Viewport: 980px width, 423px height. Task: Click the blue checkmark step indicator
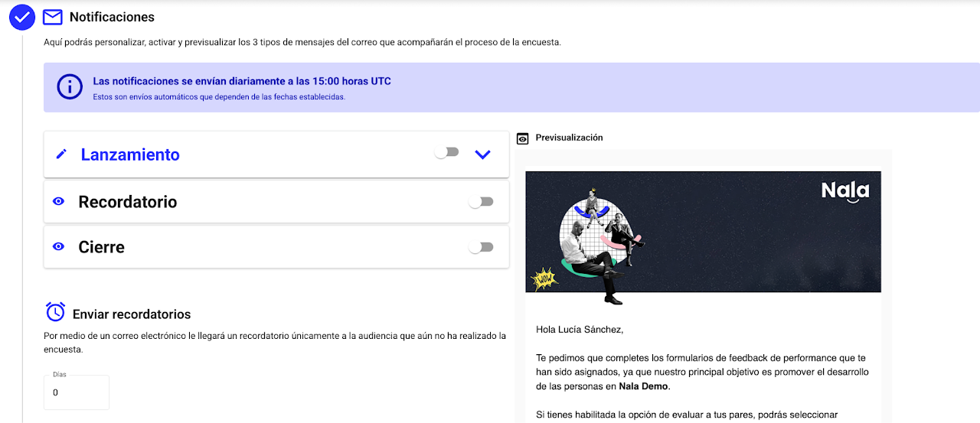coord(22,17)
